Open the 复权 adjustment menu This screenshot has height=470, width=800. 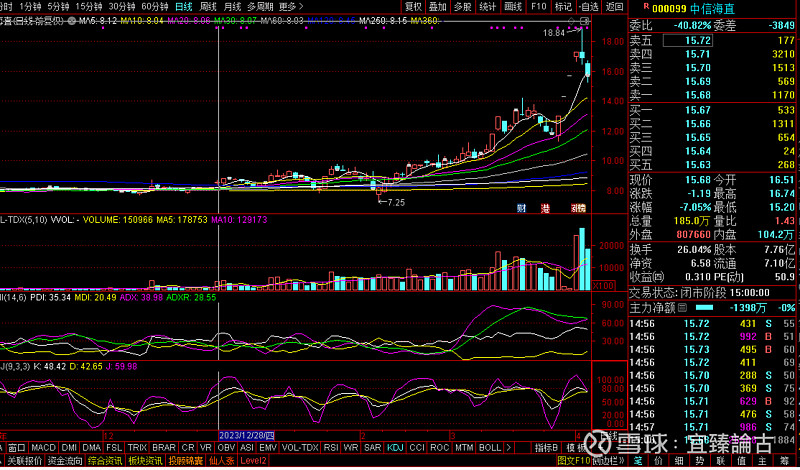tap(413, 7)
